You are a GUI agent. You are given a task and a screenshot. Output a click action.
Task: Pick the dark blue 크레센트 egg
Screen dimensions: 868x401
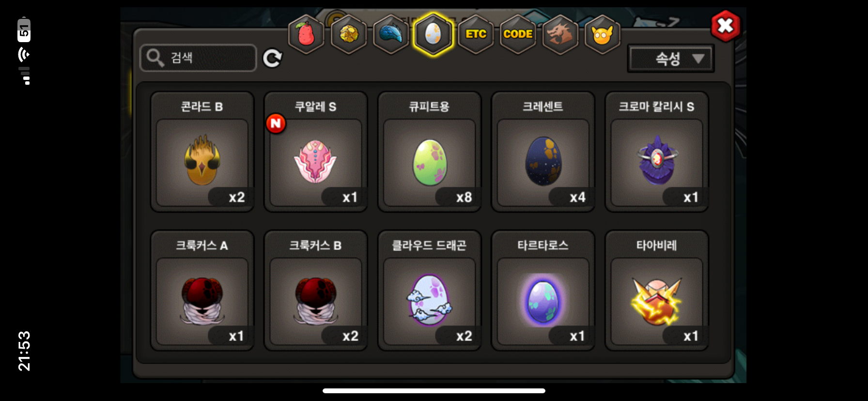[x=543, y=152]
